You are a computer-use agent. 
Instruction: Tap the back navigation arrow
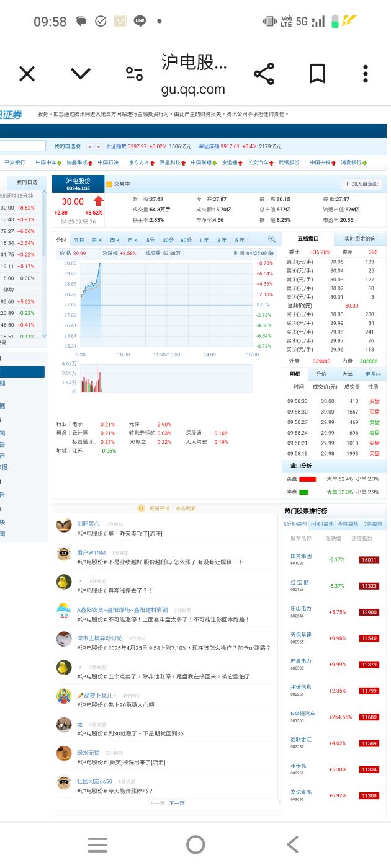point(293,844)
